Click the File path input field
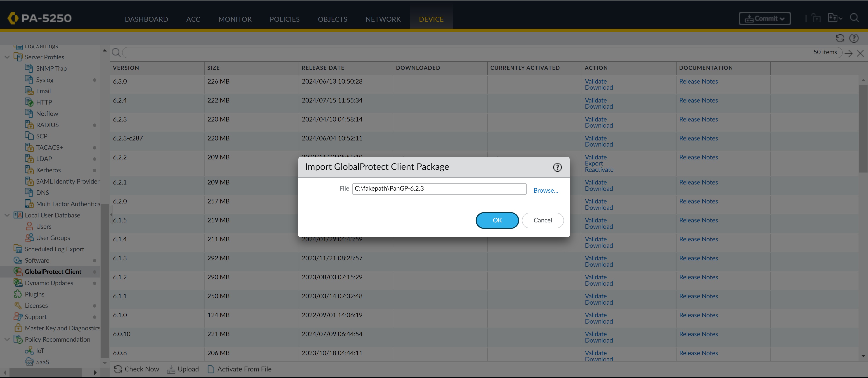 pos(439,189)
